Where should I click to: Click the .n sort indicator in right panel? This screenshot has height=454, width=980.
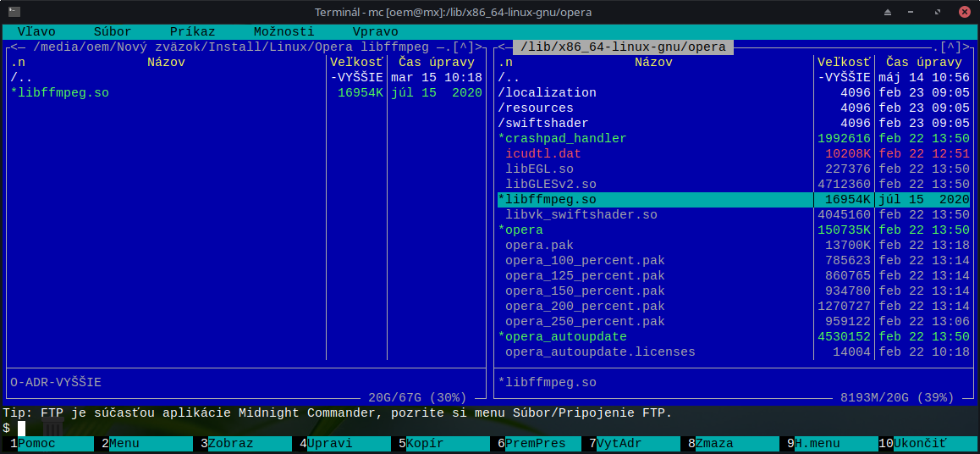(x=505, y=63)
